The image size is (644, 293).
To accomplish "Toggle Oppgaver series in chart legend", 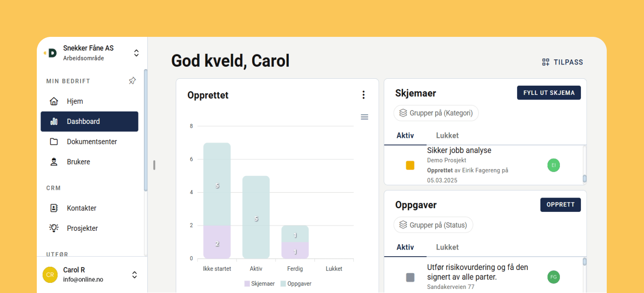I will 296,284.
